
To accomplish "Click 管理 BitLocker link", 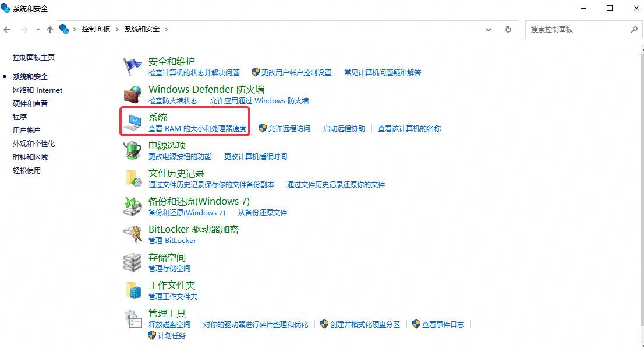I will (172, 240).
